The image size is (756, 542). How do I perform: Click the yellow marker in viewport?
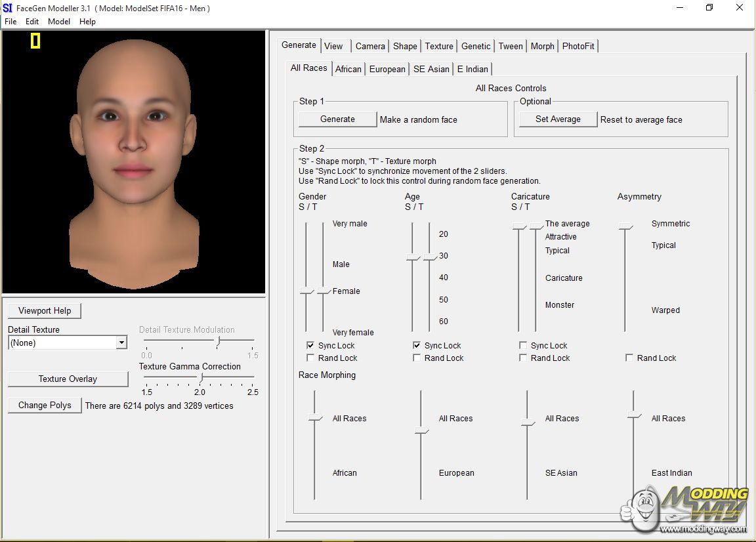35,41
